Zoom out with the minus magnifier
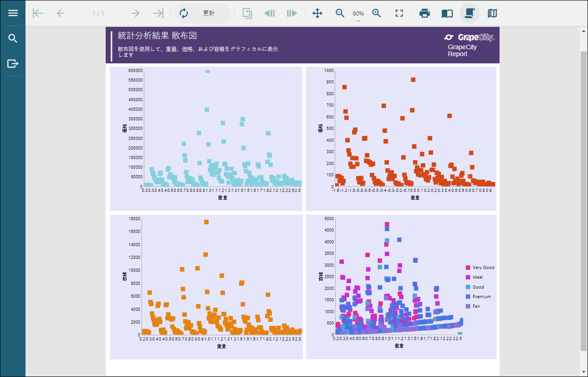 (x=340, y=13)
